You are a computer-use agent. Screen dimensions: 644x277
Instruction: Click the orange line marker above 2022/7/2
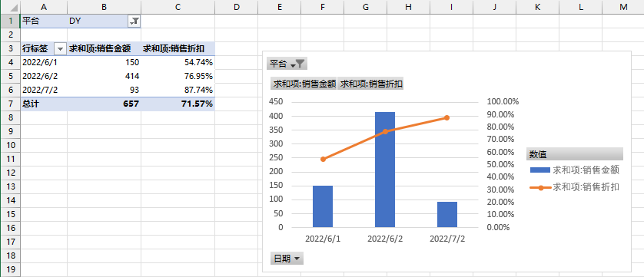pyautogui.click(x=446, y=117)
